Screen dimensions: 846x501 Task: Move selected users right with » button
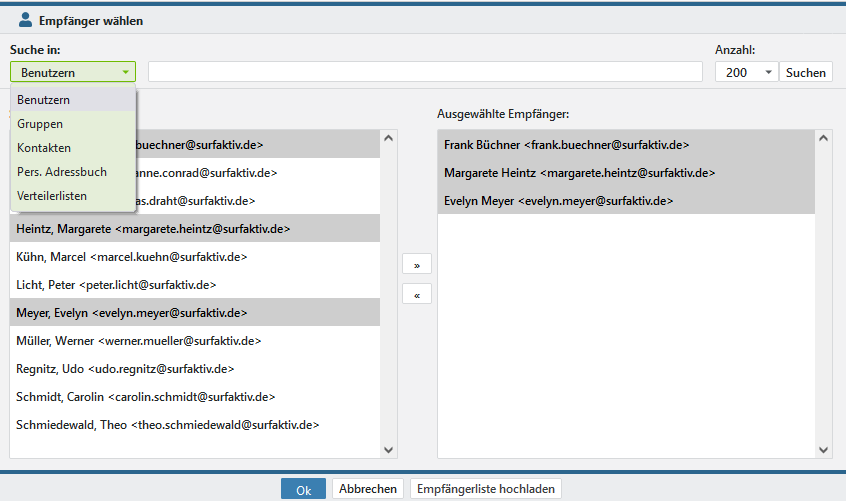coord(416,265)
